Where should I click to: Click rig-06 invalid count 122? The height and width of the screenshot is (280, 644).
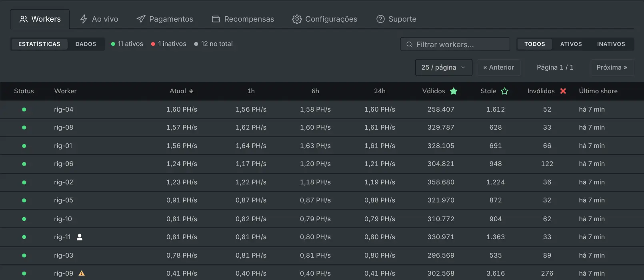(x=547, y=164)
